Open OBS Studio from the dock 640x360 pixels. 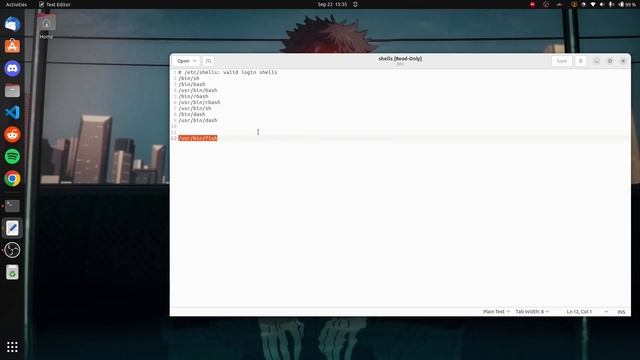(x=12, y=250)
